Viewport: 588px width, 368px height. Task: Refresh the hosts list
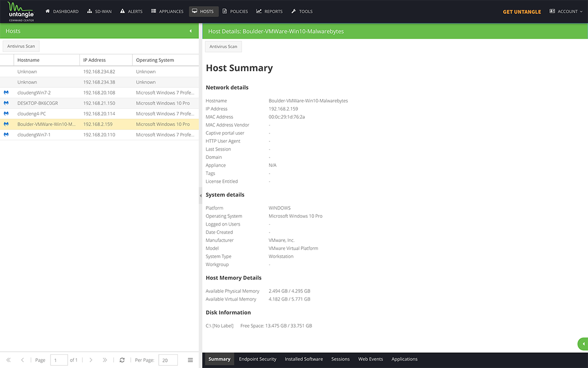(122, 360)
